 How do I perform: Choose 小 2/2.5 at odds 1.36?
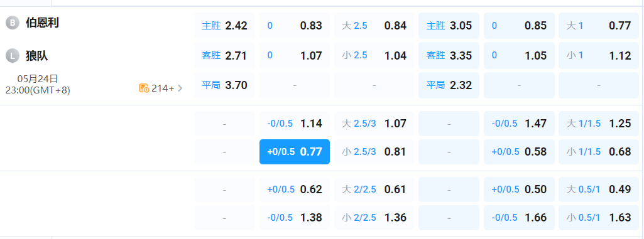[374, 218]
